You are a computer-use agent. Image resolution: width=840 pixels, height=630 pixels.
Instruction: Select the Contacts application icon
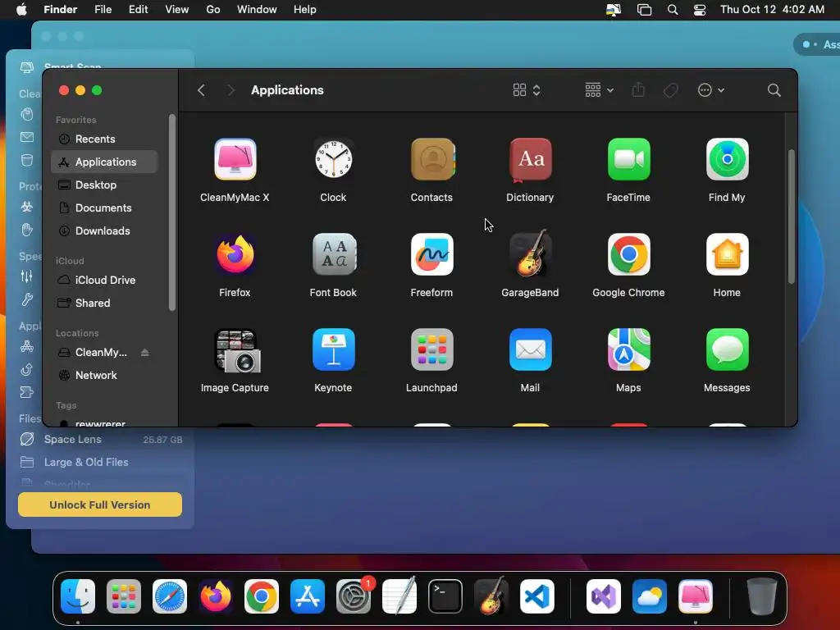432,159
